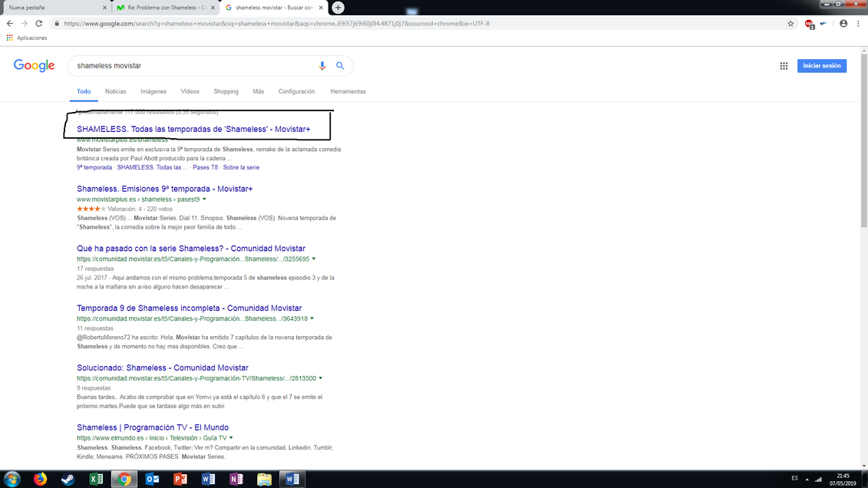Launch Excel from the taskbar
This screenshot has height=488, width=868.
(x=96, y=479)
